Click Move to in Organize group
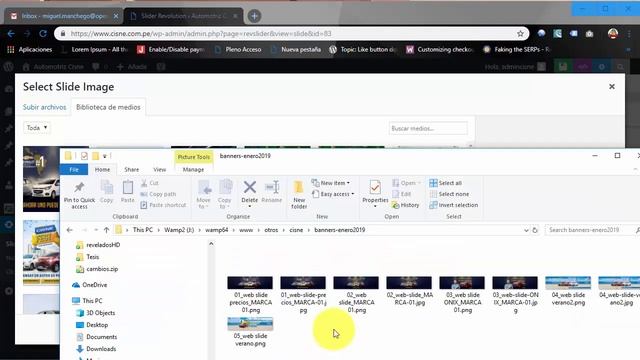640x360 pixels. click(203, 194)
